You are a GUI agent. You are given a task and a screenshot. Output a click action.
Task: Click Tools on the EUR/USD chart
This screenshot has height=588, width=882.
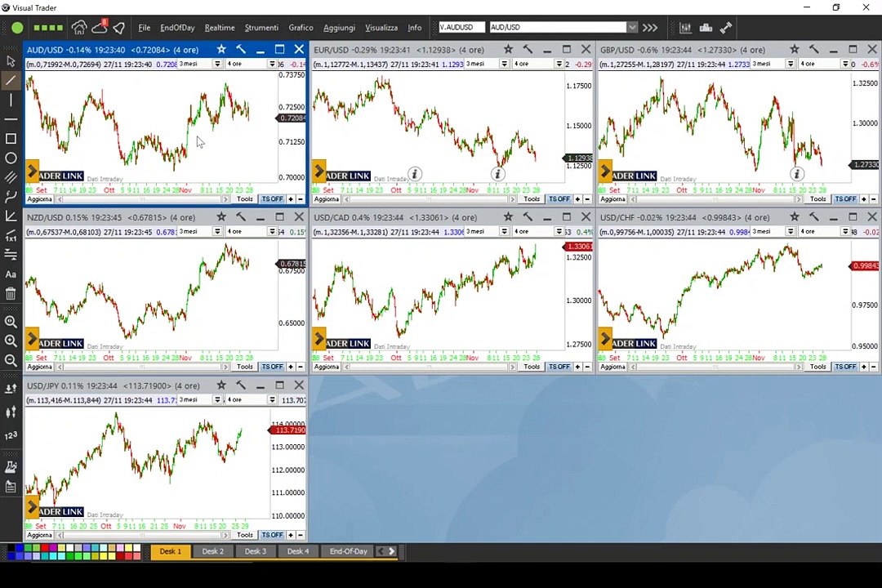[531, 199]
